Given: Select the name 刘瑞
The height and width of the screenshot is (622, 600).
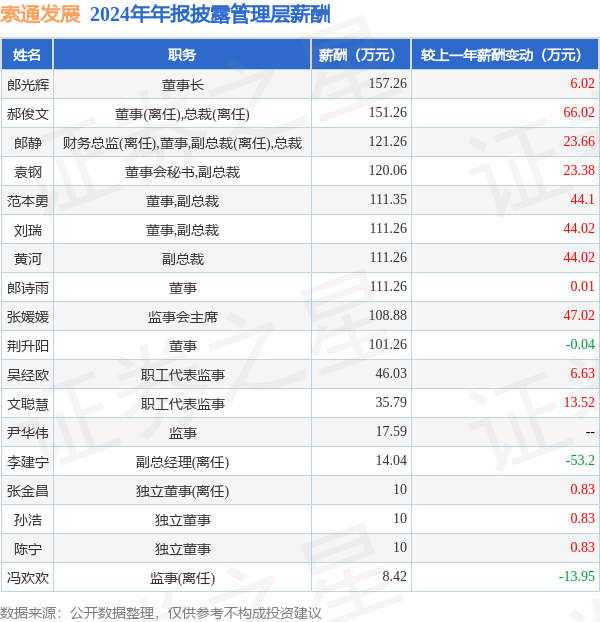Looking at the screenshot, I should pyautogui.click(x=28, y=230).
